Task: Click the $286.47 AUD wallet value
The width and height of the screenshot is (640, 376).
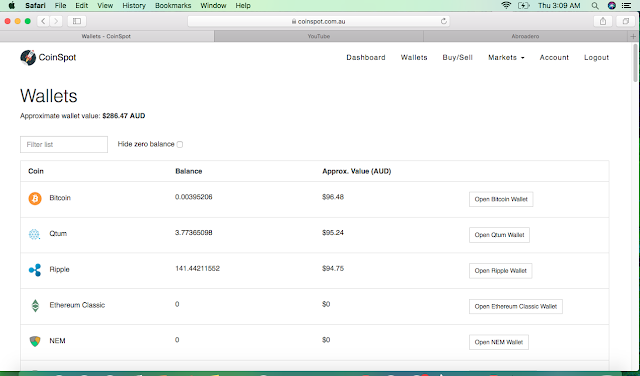Action: (x=124, y=116)
